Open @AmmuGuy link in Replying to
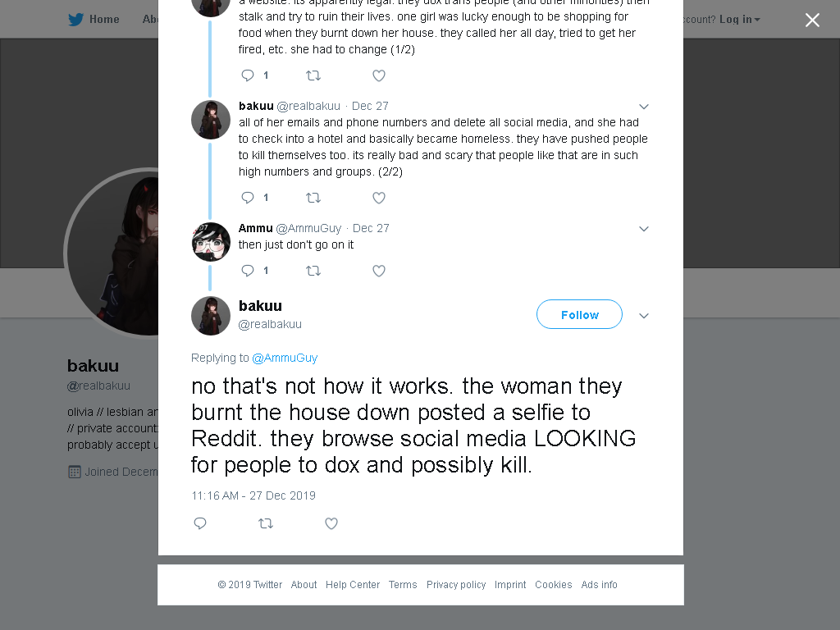Screen dimensions: 840x630 (285, 358)
